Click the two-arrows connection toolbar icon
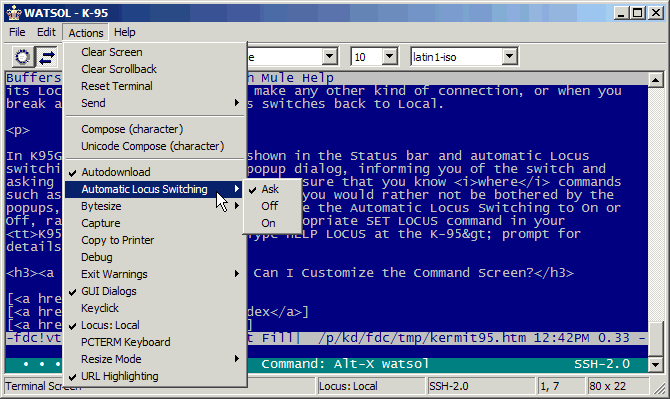The width and height of the screenshot is (670, 399). point(47,57)
